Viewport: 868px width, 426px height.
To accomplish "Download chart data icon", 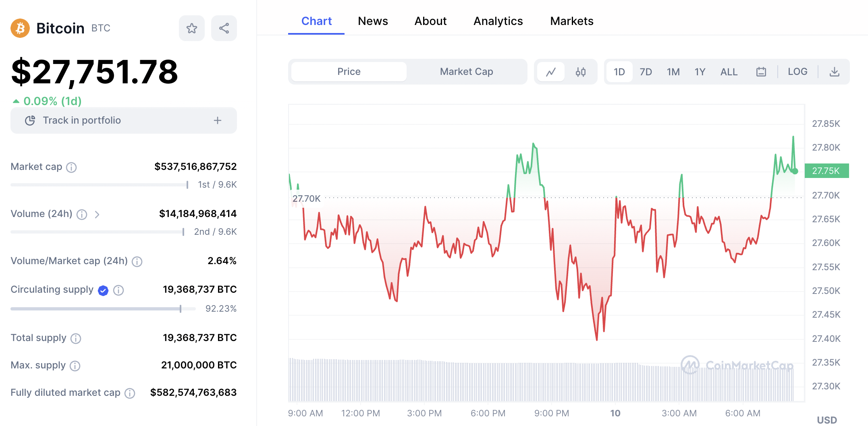I will 835,72.
